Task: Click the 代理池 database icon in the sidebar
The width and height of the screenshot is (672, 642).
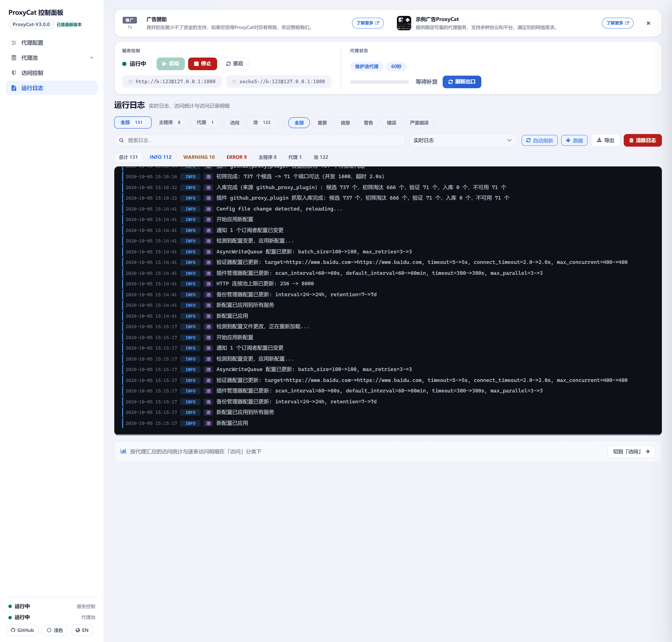Action: [14, 58]
